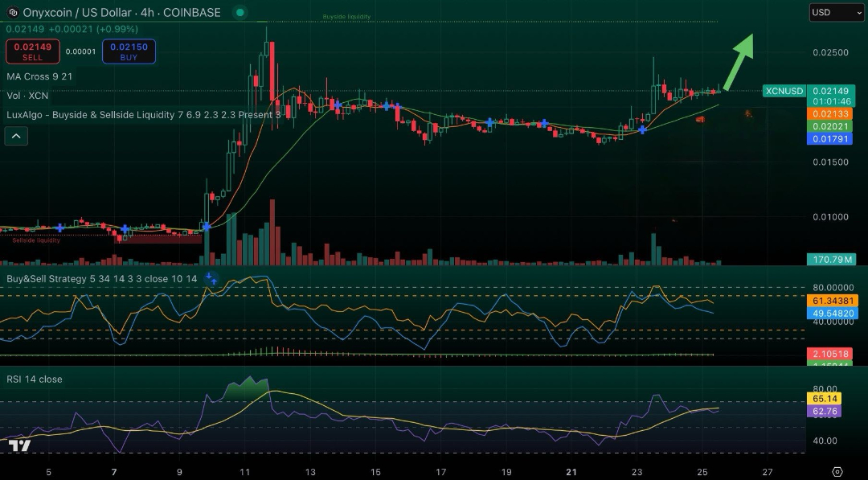The image size is (868, 480).
Task: Click the 0.02149 current price tag
Action: click(830, 91)
